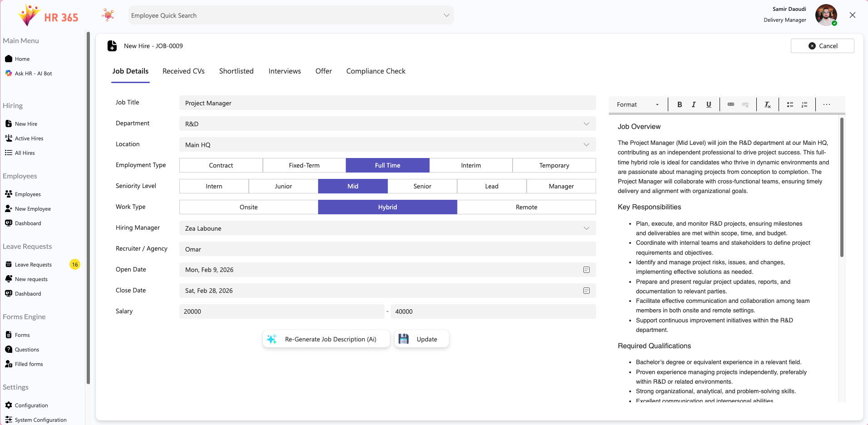Click Re-Generate Job Description (Ai) button
The image size is (868, 425).
(x=326, y=339)
